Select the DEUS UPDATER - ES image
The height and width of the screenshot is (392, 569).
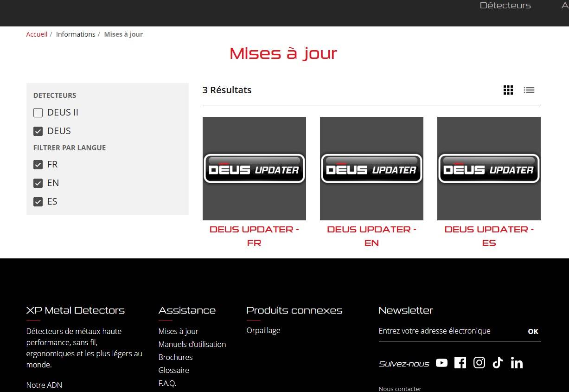pyautogui.click(x=489, y=168)
